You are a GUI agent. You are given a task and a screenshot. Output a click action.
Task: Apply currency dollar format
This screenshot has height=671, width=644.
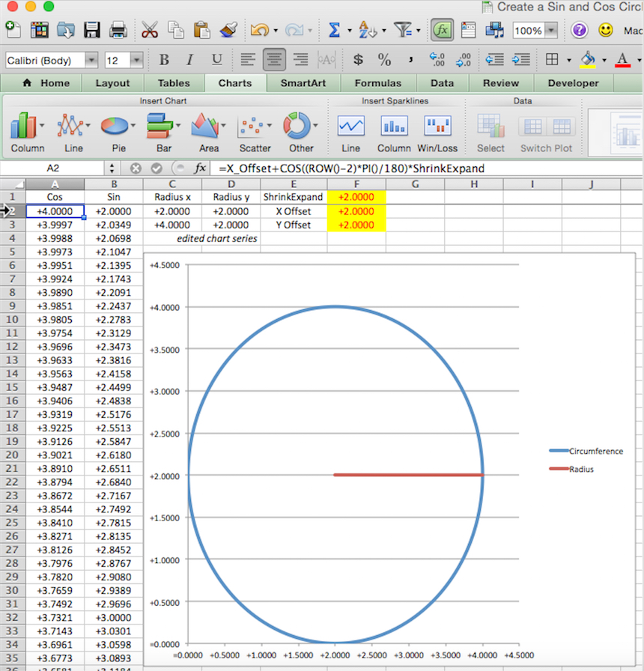pyautogui.click(x=358, y=60)
